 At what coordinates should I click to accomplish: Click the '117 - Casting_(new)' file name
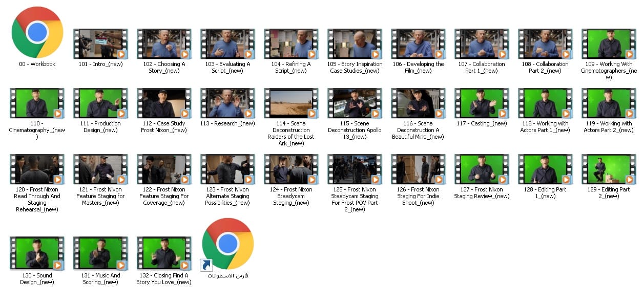[x=482, y=123]
